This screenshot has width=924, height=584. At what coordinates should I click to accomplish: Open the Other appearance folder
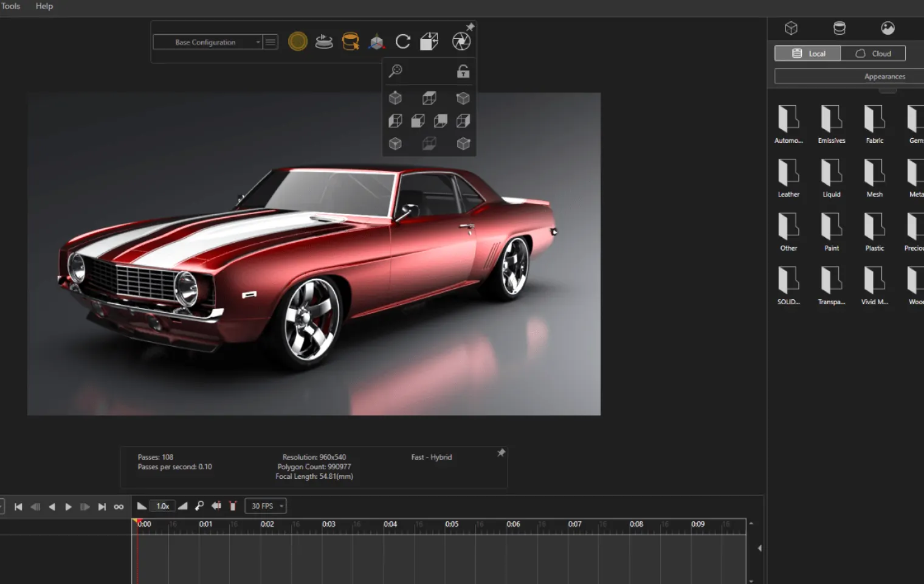(x=788, y=232)
